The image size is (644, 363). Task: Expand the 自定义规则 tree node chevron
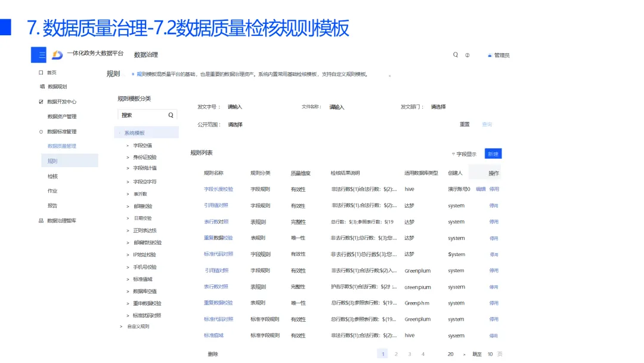point(121,327)
